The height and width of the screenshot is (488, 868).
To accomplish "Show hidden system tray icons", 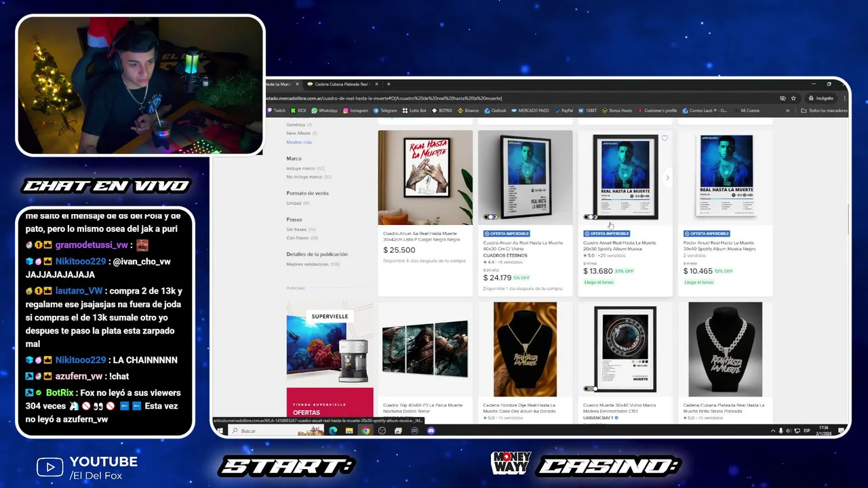I will click(773, 430).
